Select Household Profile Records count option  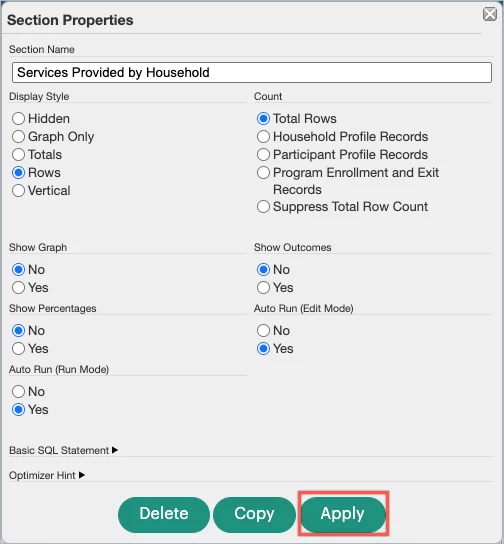(263, 137)
